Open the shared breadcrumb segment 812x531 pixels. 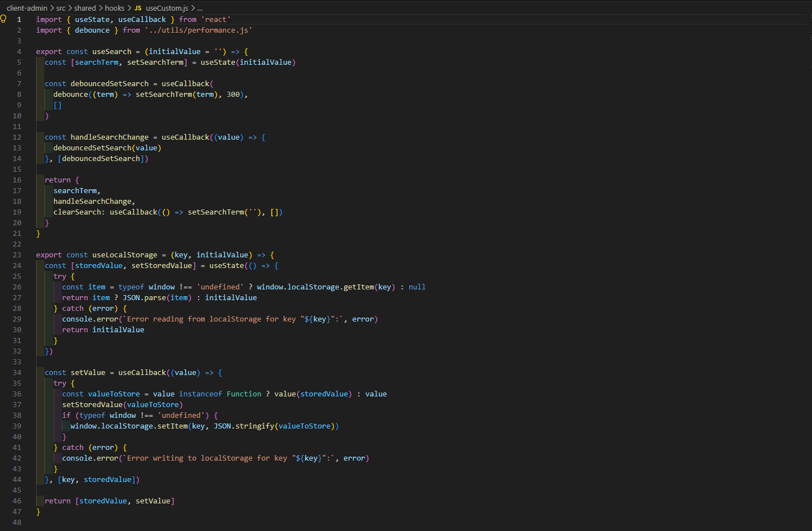(x=85, y=8)
